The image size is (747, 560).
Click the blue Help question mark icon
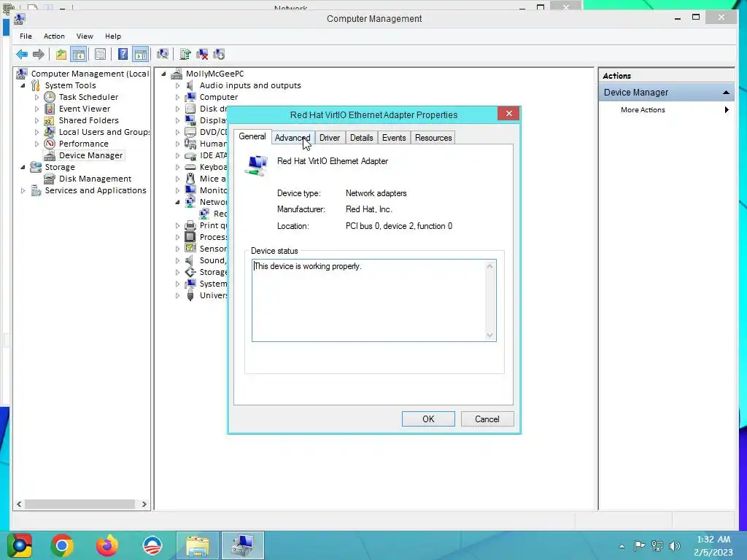coord(123,54)
